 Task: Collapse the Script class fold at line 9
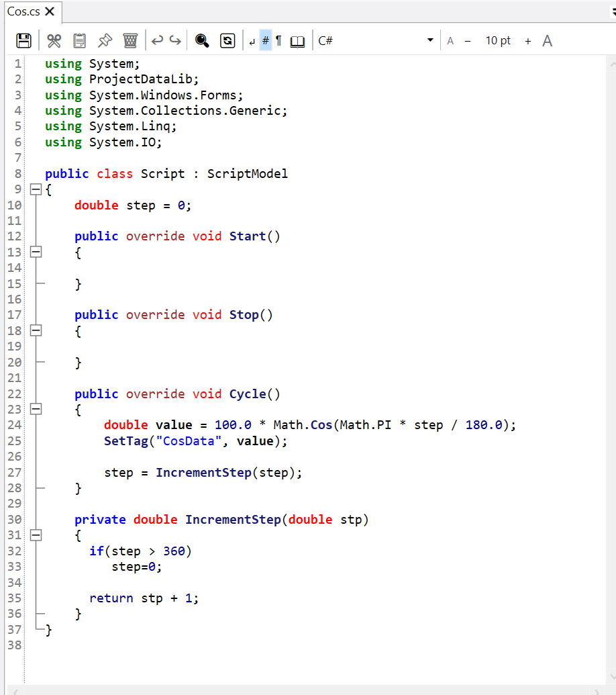36,190
